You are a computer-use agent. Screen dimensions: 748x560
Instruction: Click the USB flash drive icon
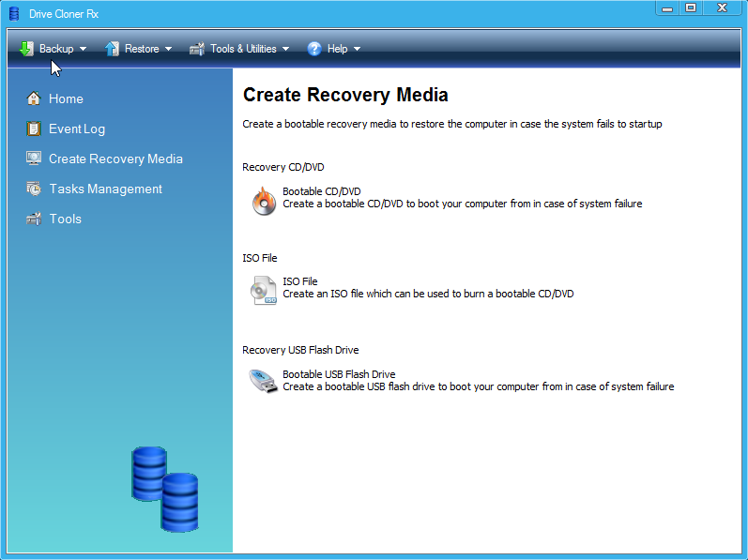pyautogui.click(x=264, y=381)
